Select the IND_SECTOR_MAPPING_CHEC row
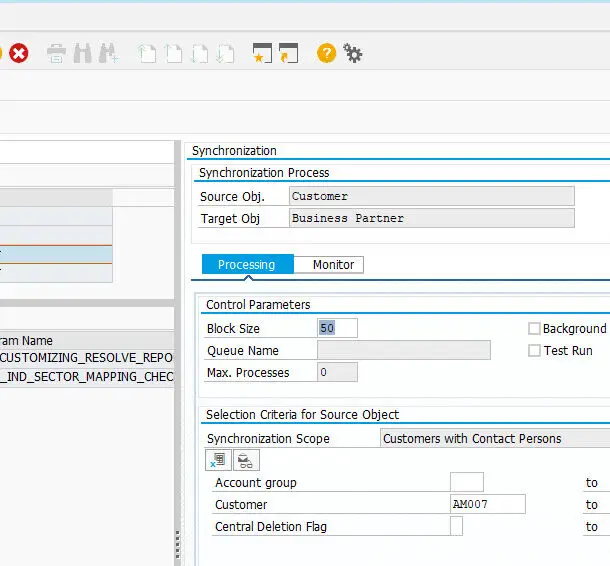This screenshot has width=610, height=566. coord(87,377)
